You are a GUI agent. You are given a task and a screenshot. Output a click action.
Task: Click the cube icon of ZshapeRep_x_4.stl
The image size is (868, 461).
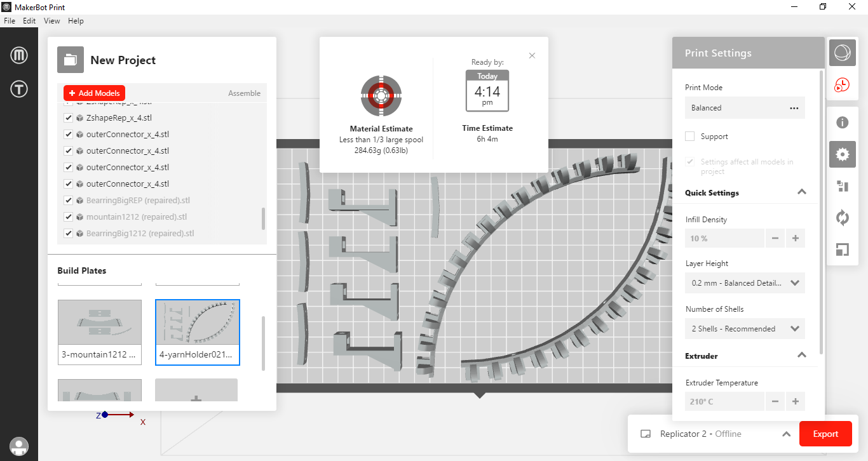point(80,117)
